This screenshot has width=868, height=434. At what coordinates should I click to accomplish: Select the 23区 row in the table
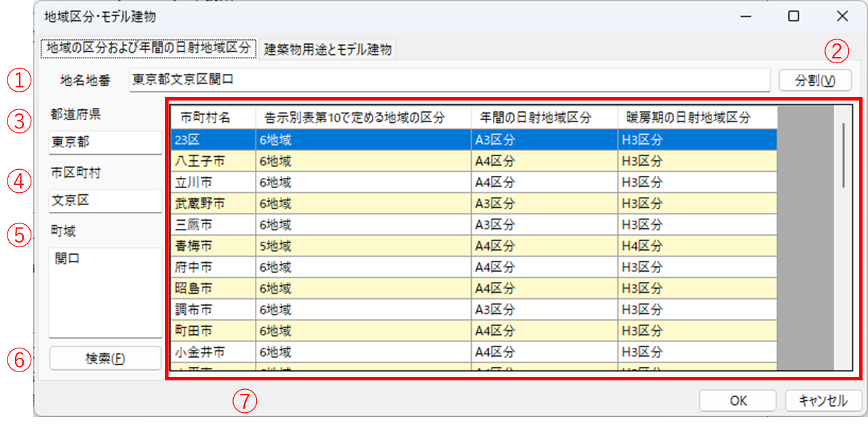click(x=473, y=141)
